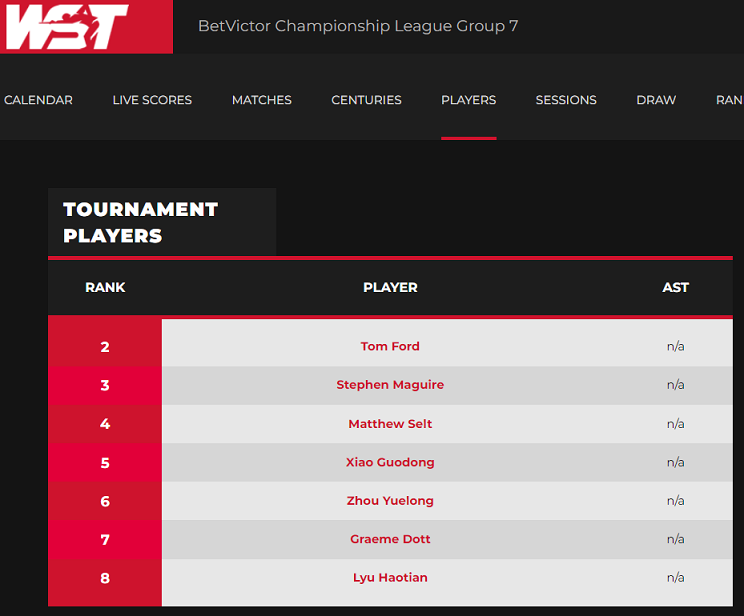Click rank cell number 6
This screenshot has width=744, height=616.
click(105, 501)
